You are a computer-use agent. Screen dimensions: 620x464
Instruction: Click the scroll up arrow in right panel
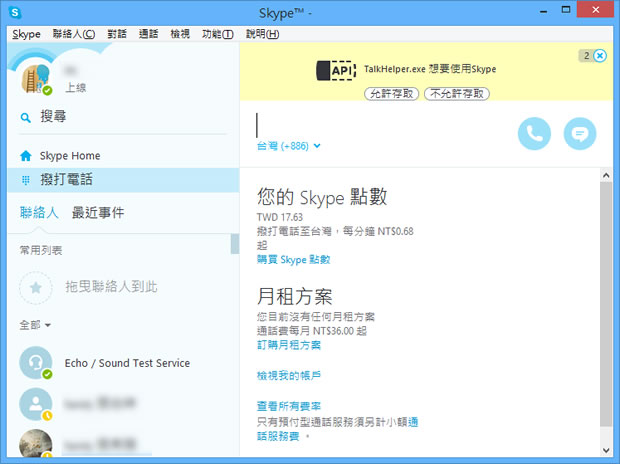[x=606, y=175]
